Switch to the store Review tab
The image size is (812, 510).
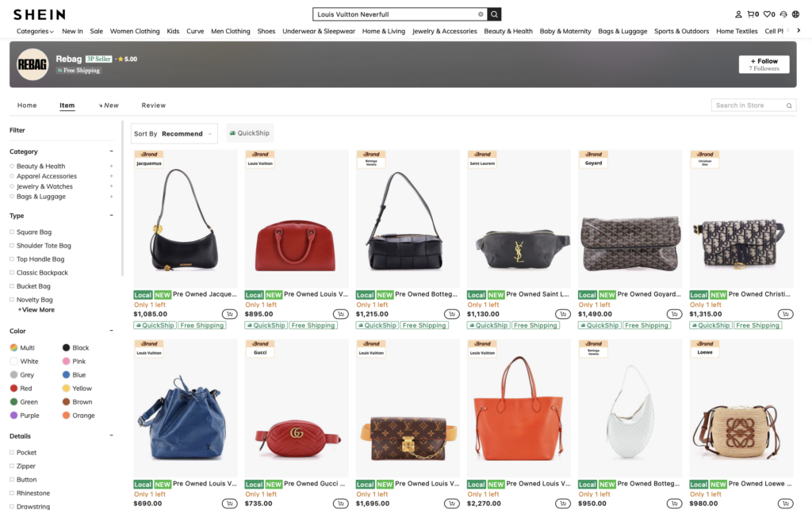click(x=154, y=105)
